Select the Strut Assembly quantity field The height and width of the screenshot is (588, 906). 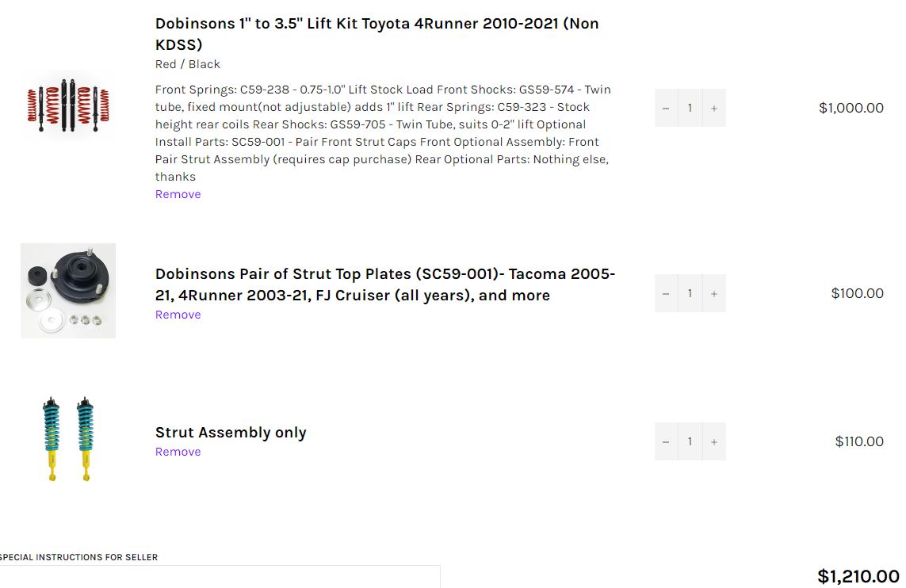(x=690, y=442)
